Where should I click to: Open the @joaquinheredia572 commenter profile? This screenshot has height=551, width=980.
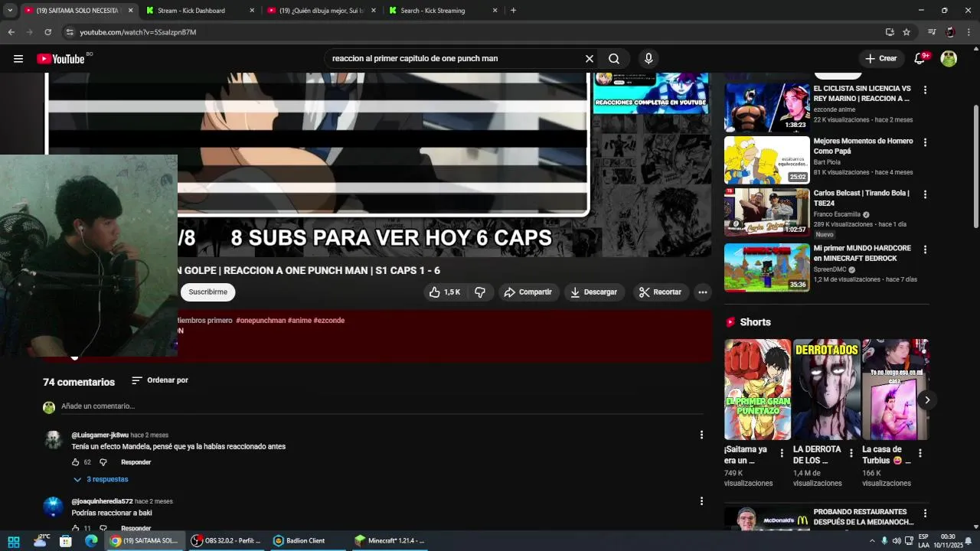point(102,502)
